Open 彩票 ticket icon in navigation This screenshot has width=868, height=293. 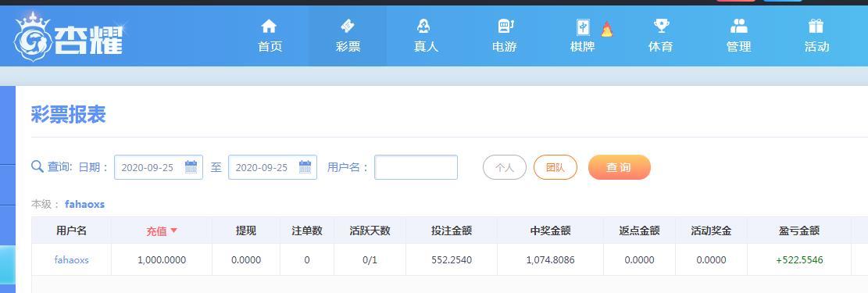click(348, 26)
